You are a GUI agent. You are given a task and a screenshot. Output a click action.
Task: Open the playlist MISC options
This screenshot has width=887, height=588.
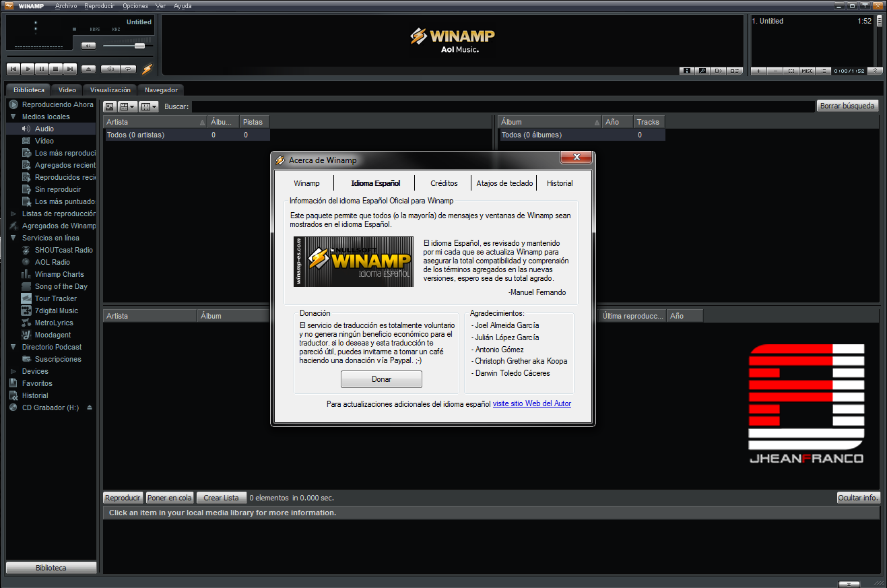[807, 71]
